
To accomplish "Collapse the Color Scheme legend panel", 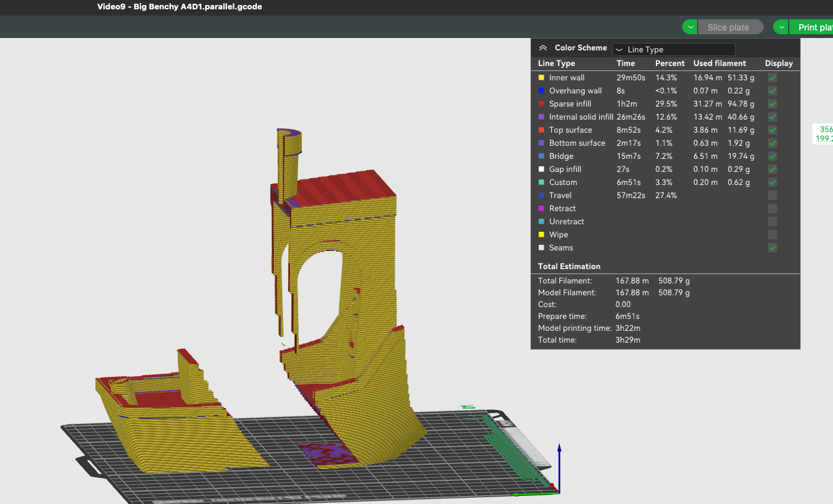I will pyautogui.click(x=543, y=48).
